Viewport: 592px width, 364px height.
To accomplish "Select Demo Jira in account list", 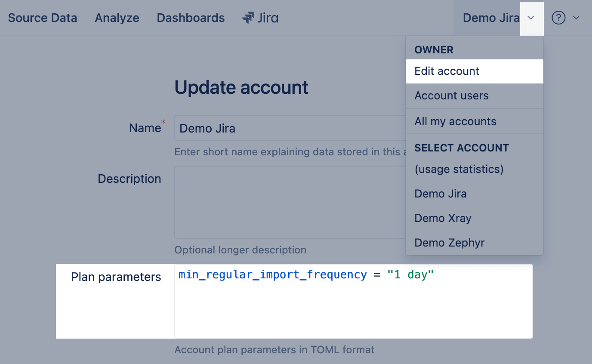I will (x=440, y=194).
